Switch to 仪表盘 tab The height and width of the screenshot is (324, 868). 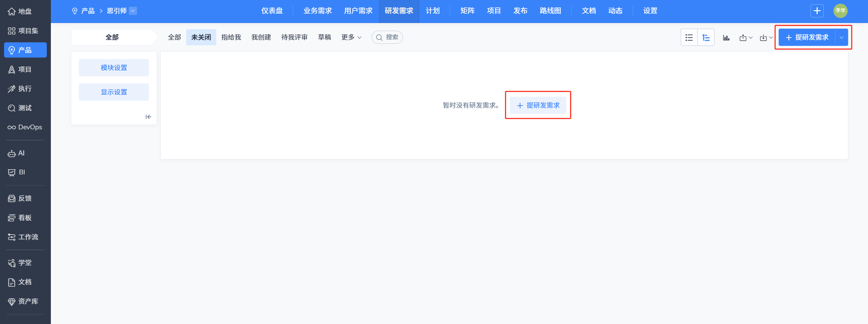click(272, 11)
